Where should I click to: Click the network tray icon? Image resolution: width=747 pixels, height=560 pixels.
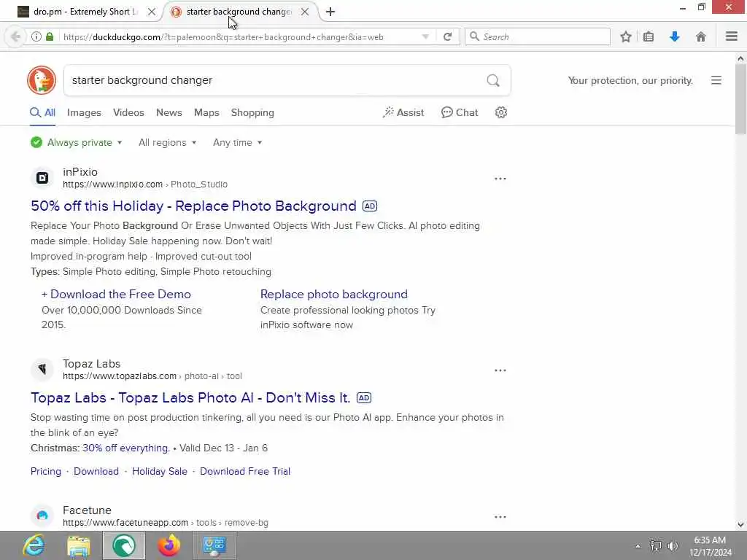(x=656, y=546)
